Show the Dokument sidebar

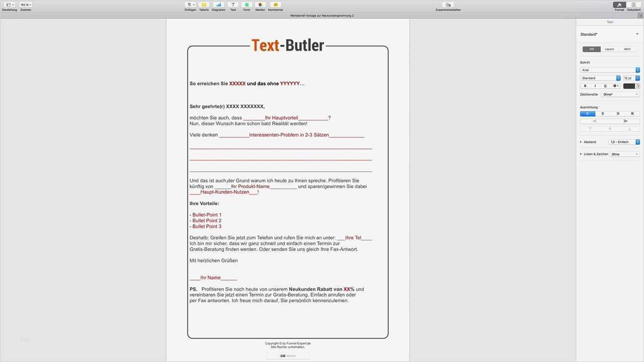(x=633, y=5)
